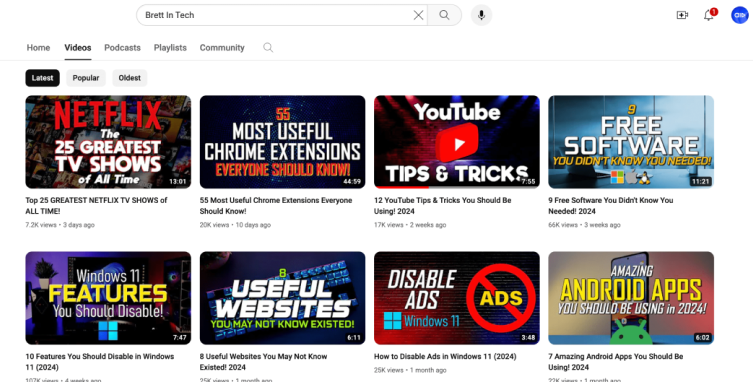Click title 10 Features You Should Disable

[99, 362]
